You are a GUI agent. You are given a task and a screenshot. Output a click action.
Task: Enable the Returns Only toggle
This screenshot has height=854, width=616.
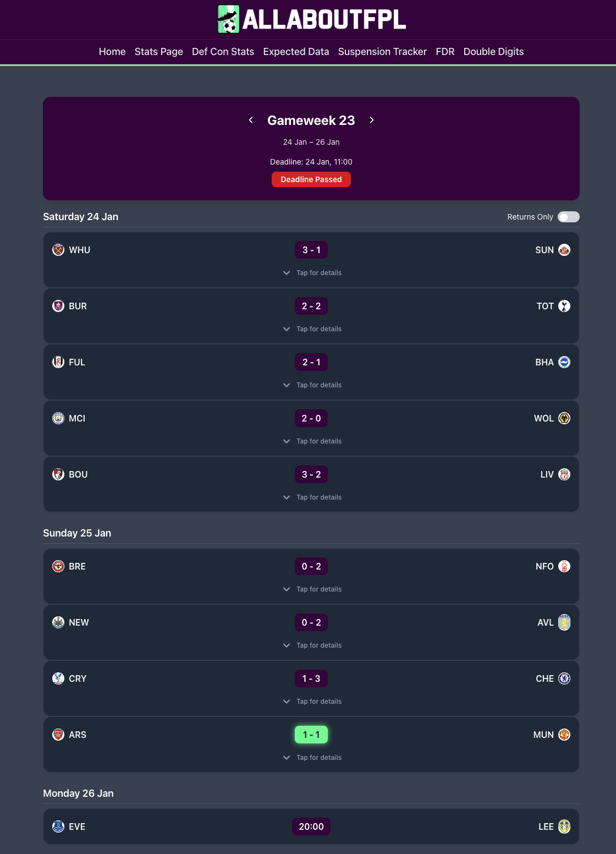coord(569,217)
